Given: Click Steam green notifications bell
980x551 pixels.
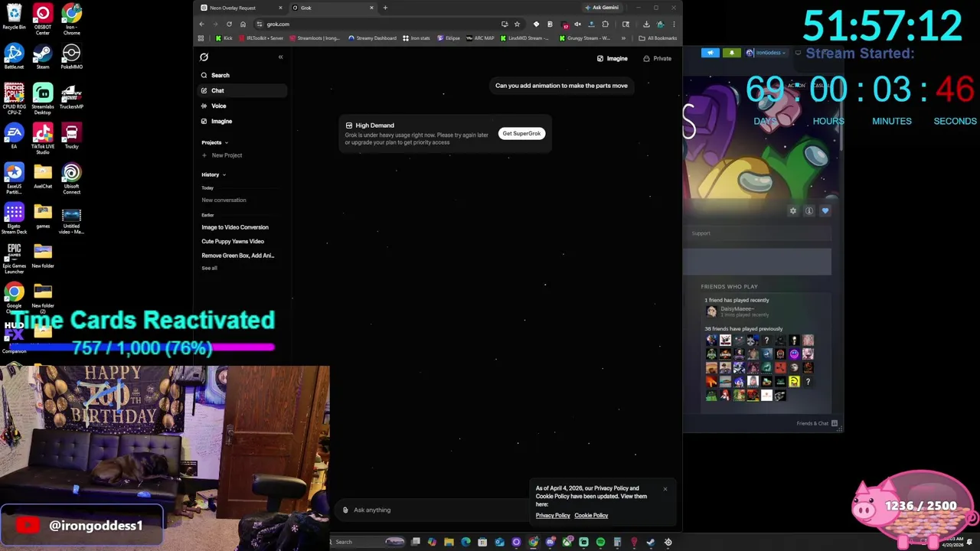Looking at the screenshot, I should tap(732, 53).
